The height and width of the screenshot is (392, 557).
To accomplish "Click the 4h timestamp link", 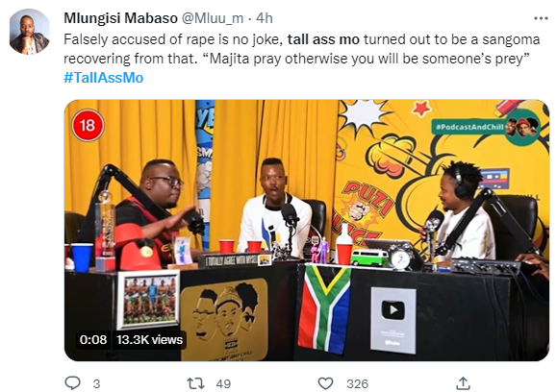I will tap(265, 18).
